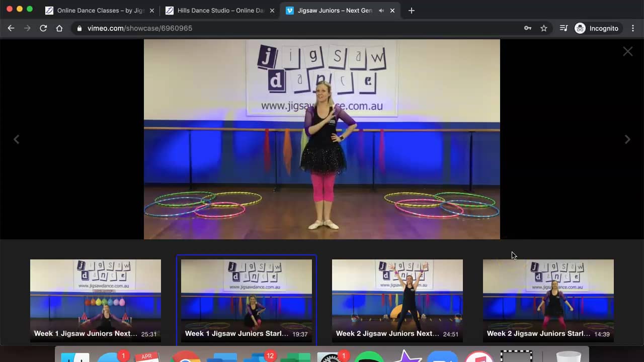Viewport: 644px width, 362px height.
Task: Select the Jigsaw Juniors – Next Gen tab
Action: [341, 11]
